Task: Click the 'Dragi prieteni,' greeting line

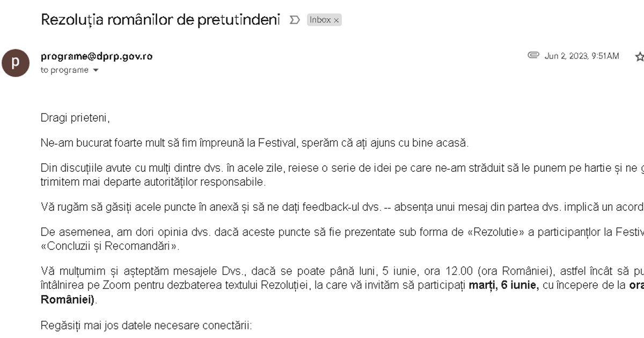Action: 75,118
